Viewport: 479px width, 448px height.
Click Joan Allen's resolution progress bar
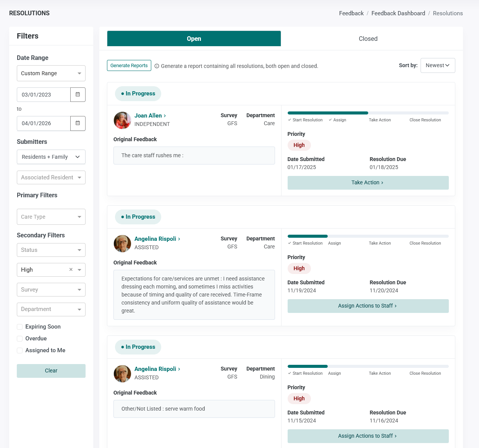(368, 113)
